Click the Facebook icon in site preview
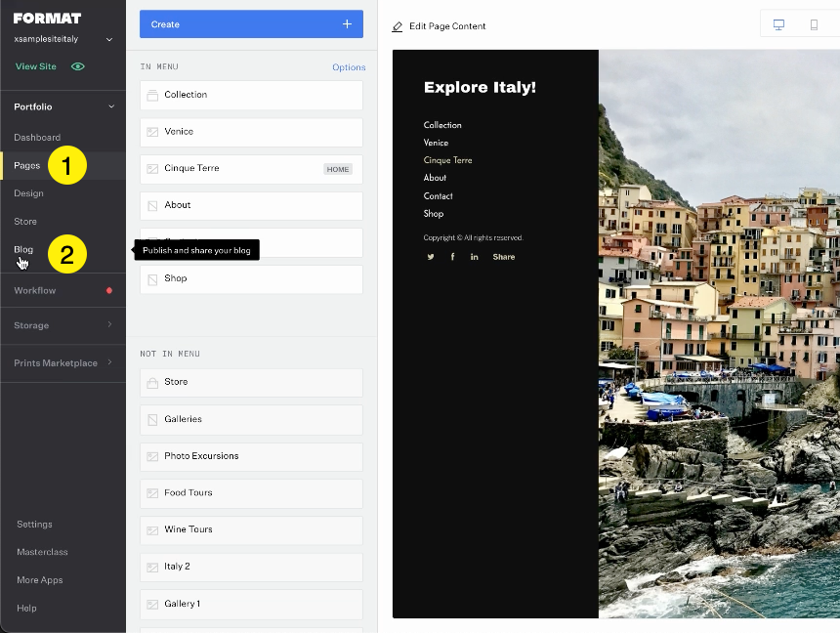This screenshot has height=633, width=840. (x=452, y=257)
